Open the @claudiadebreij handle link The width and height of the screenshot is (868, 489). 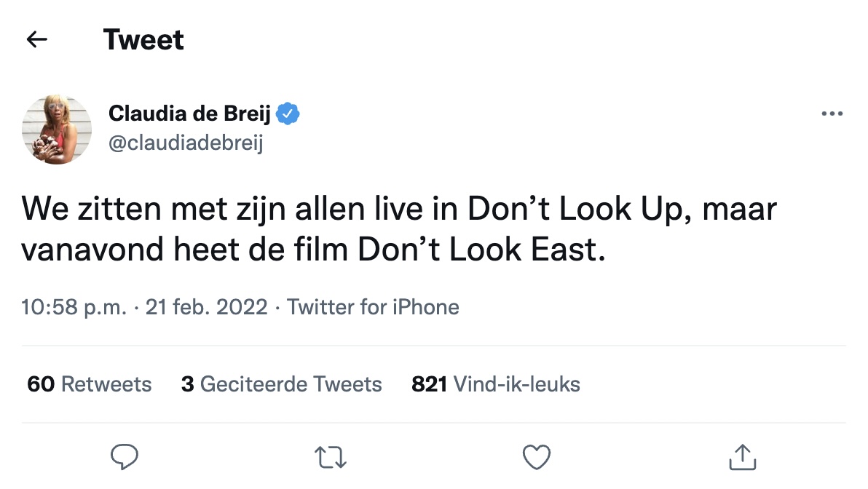point(186,143)
